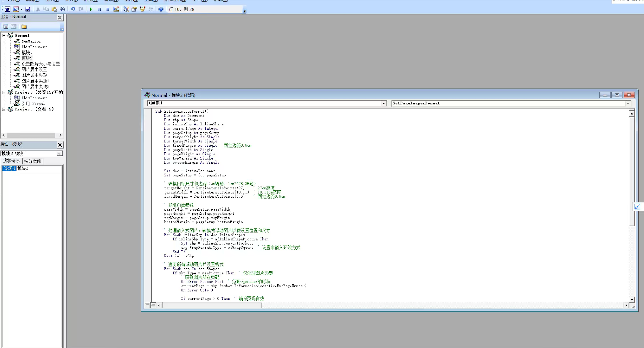This screenshot has width=644, height=348.
Task: Open the Find binoculars tool
Action: point(63,9)
